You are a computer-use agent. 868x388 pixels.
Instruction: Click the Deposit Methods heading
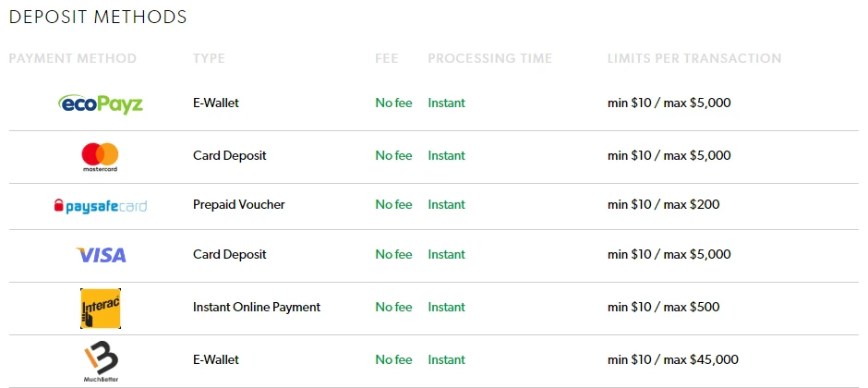[x=98, y=17]
